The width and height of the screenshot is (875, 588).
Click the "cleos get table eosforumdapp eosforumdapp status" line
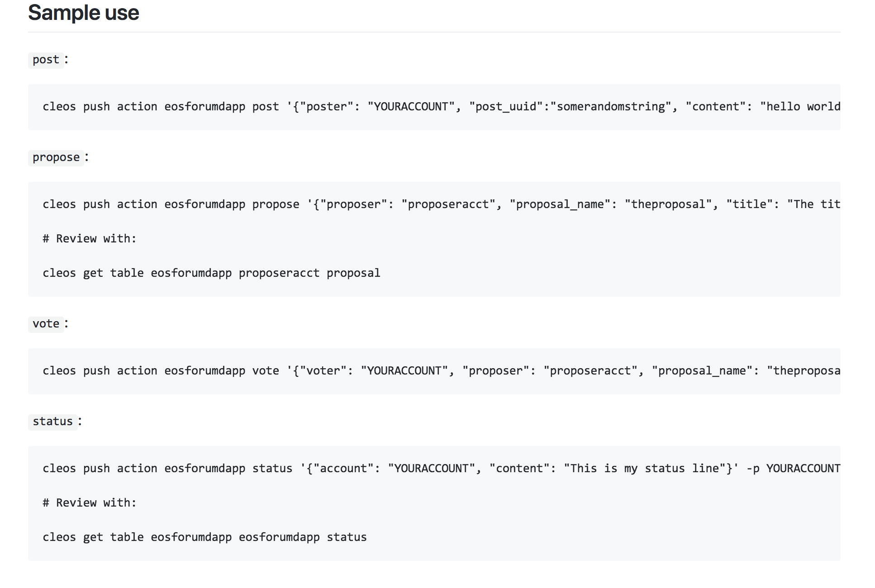[x=204, y=537]
